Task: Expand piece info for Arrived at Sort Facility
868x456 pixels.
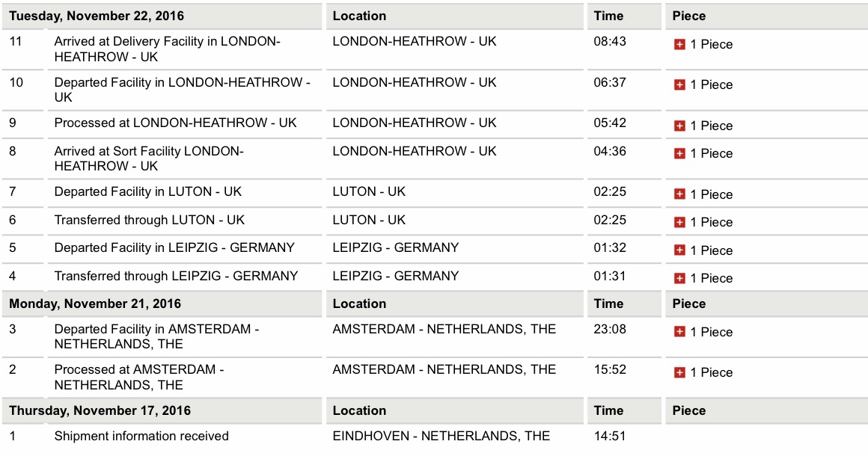Action: click(679, 154)
